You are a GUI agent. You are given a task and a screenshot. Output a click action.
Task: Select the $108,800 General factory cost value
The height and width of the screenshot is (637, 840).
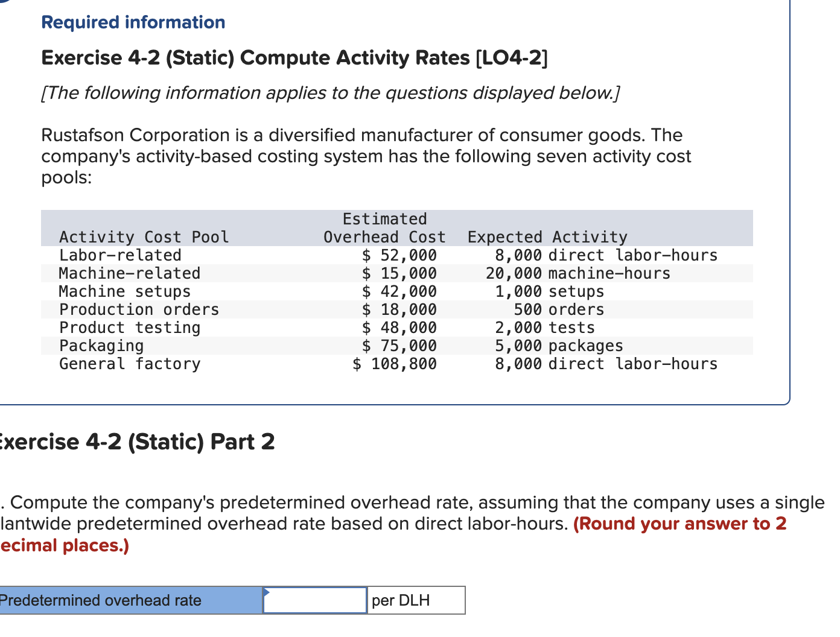[395, 364]
